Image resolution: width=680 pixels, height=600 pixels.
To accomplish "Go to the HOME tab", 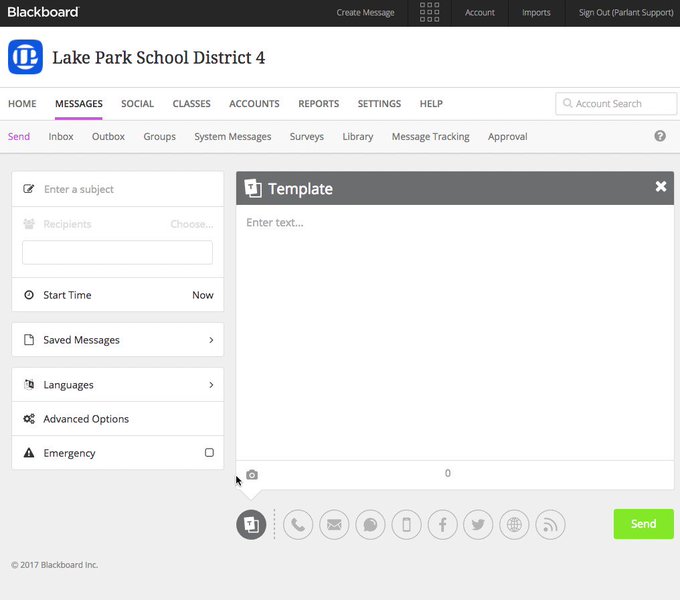I will 22,104.
